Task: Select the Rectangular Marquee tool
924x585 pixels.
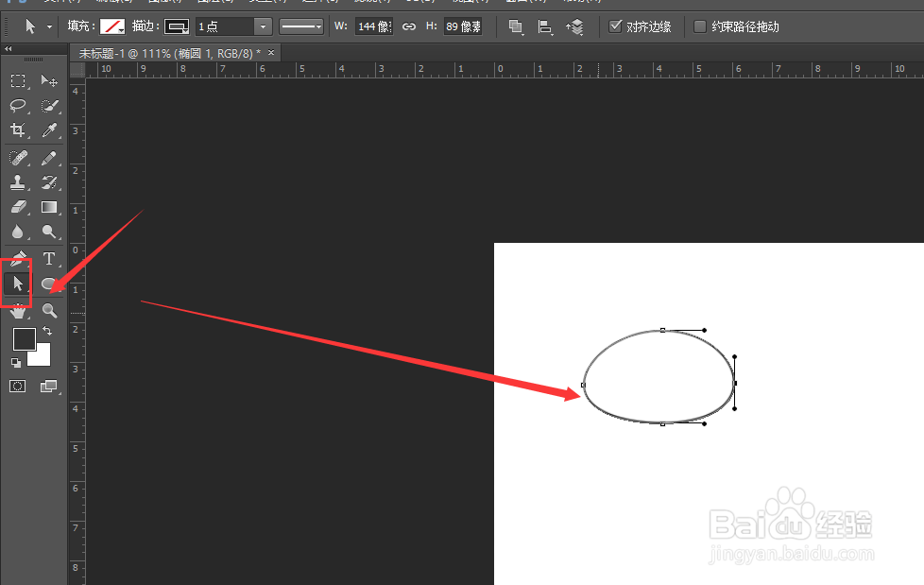Action: tap(18, 80)
